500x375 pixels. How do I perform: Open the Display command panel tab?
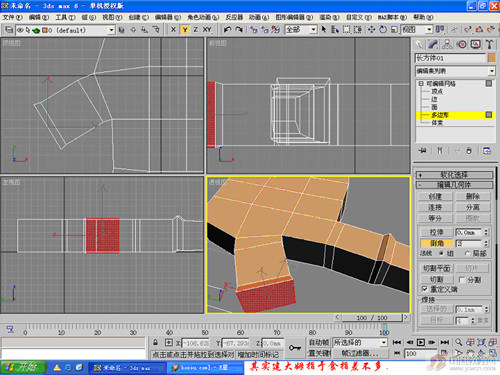pyautogui.click(x=476, y=44)
